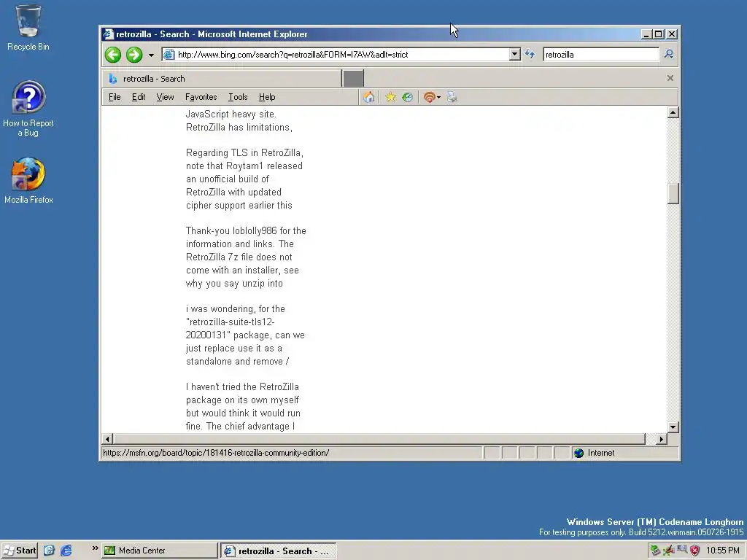The image size is (747, 560).
Task: Click the IE icon in the title bar
Action: pyautogui.click(x=109, y=34)
